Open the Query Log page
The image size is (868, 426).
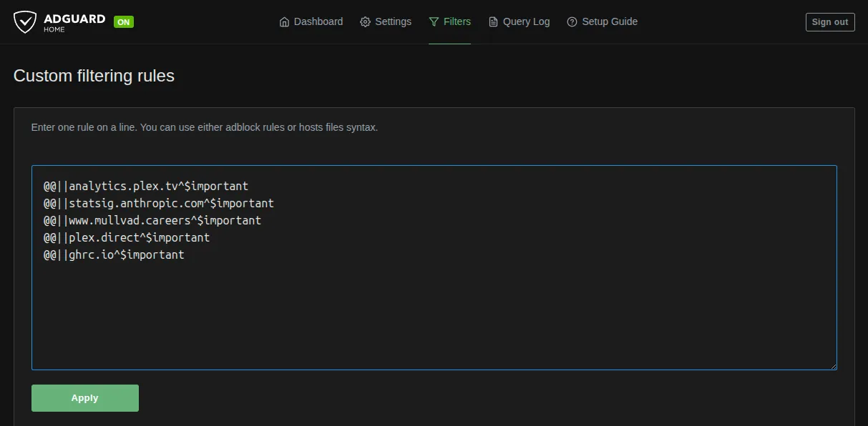click(525, 21)
